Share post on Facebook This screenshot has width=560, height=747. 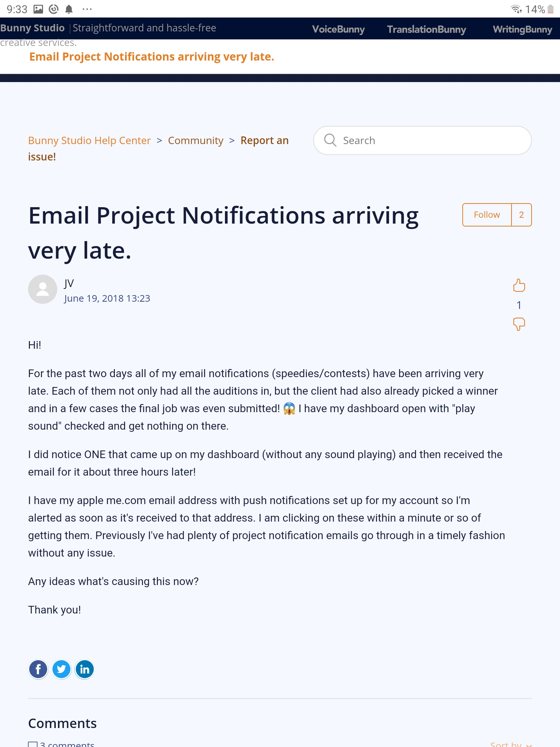point(38,669)
